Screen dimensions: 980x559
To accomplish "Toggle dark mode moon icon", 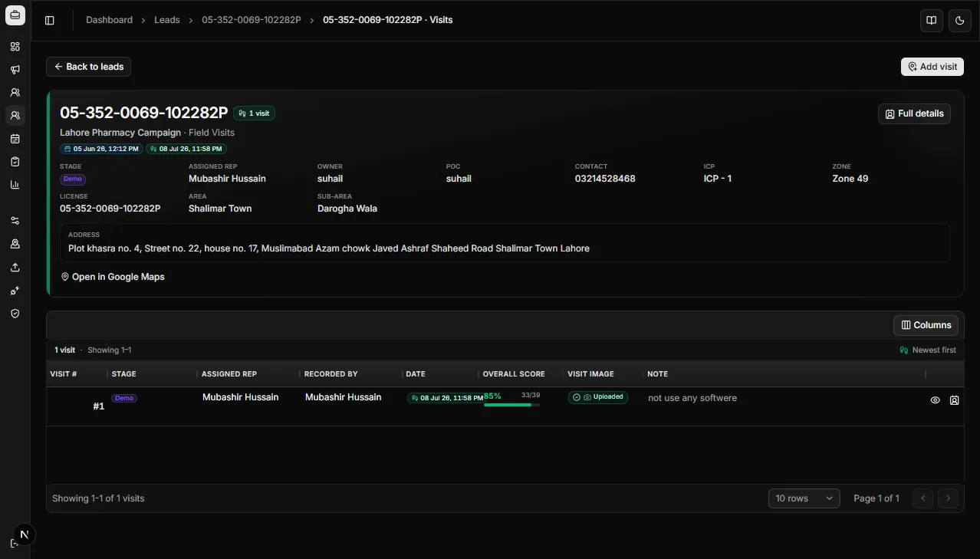I will pyautogui.click(x=960, y=21).
